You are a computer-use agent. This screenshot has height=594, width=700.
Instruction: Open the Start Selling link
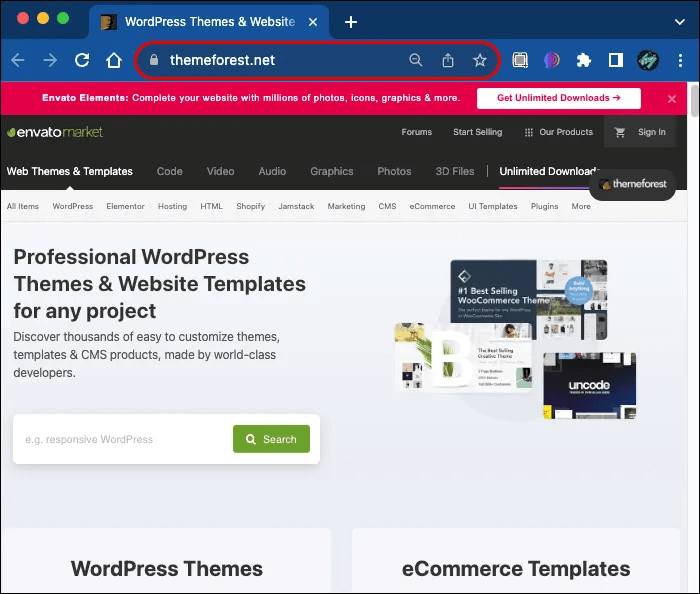tap(478, 132)
